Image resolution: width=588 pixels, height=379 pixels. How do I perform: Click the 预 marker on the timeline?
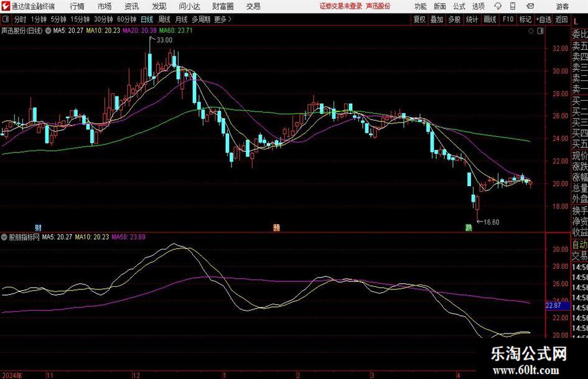(277, 227)
